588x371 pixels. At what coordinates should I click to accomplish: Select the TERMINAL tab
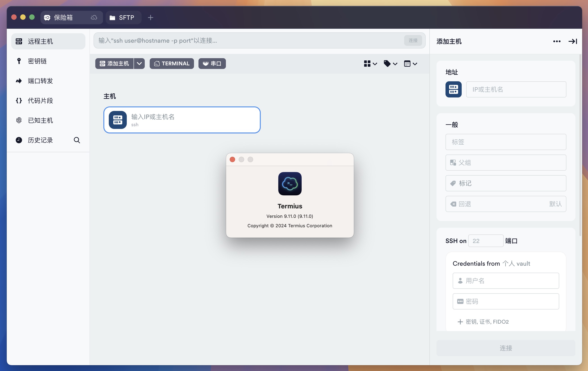pyautogui.click(x=171, y=63)
